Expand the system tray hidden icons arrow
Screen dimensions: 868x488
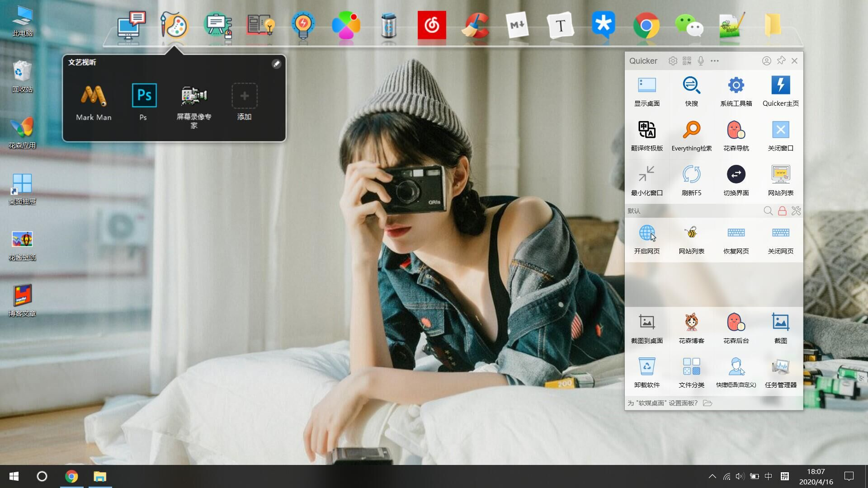(x=712, y=476)
